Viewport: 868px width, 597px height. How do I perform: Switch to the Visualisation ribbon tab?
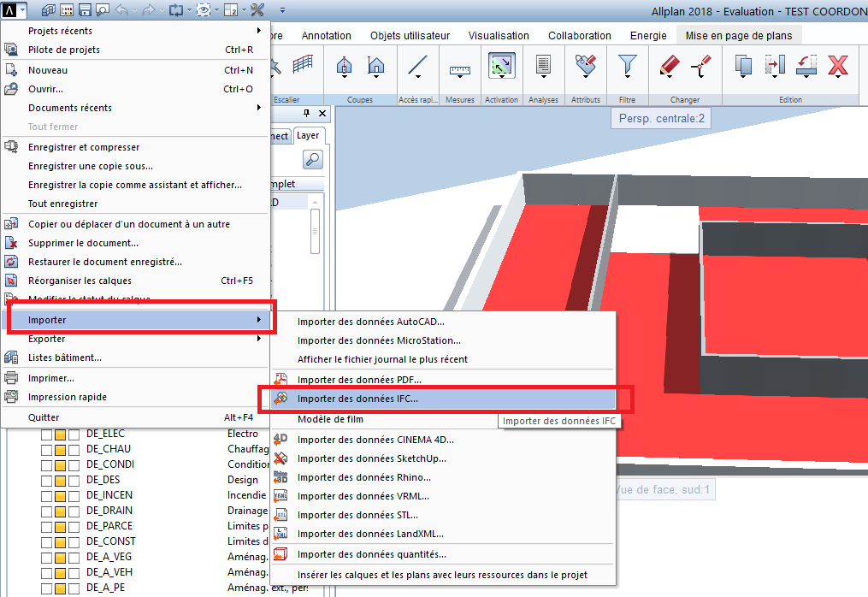point(499,35)
